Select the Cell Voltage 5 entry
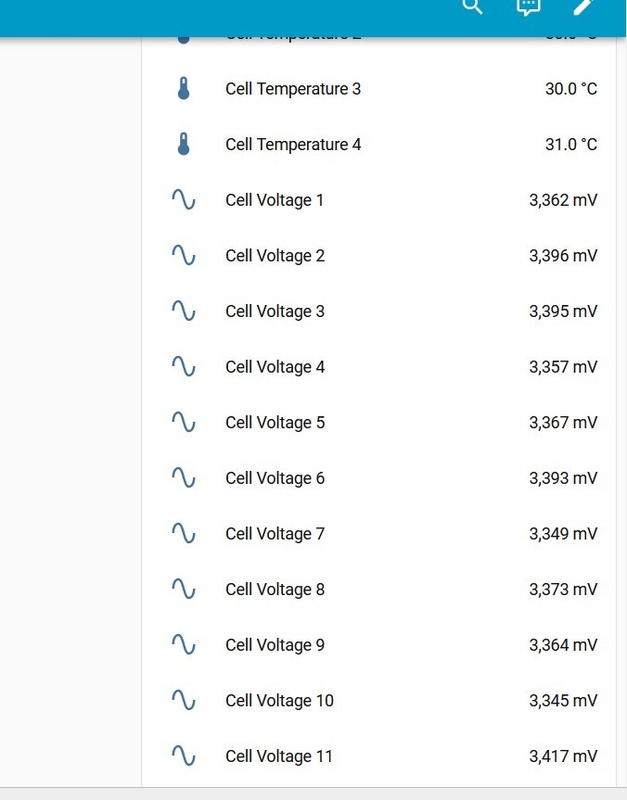The image size is (627, 800). coord(275,423)
